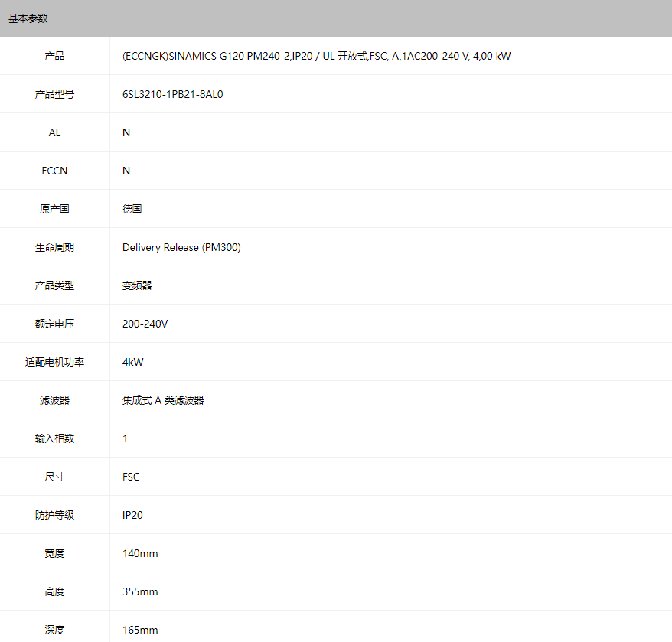Screen dimensions: 672x642
Task: Select the 140mm width value
Action: (140, 553)
